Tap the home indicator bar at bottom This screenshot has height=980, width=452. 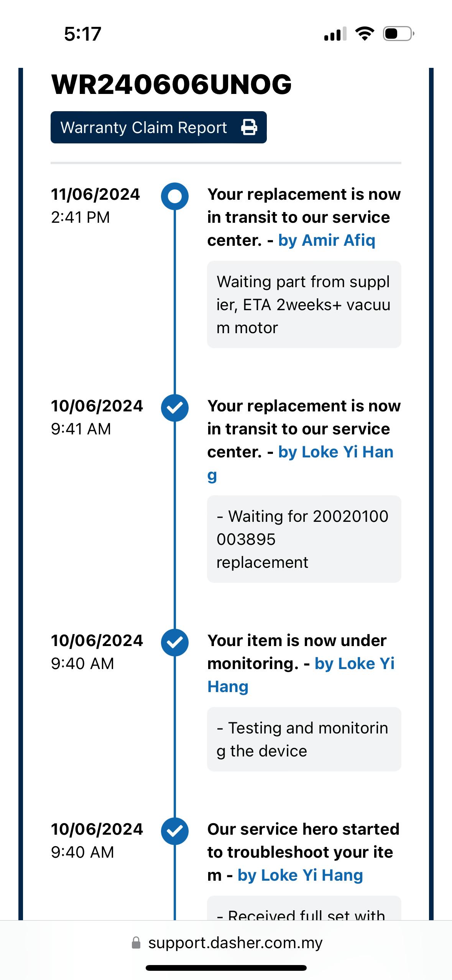[226, 968]
